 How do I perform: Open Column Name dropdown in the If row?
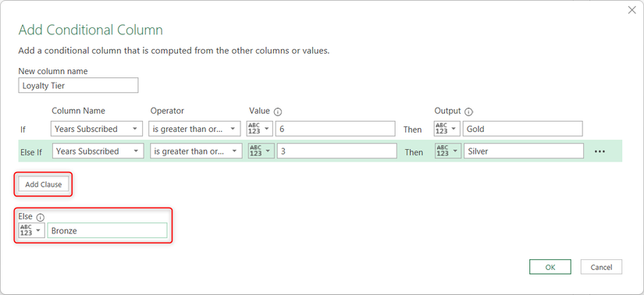click(x=97, y=129)
